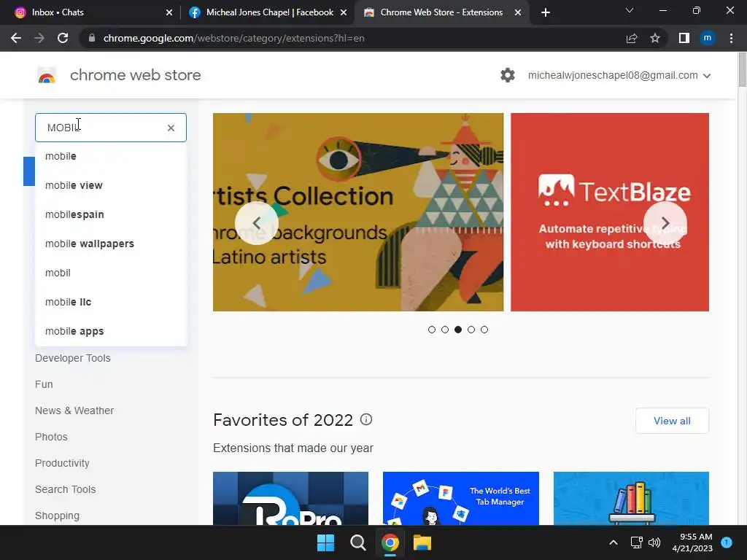Close the Micheal Jones Chapel Facebook tab
The image size is (747, 560).
(344, 12)
